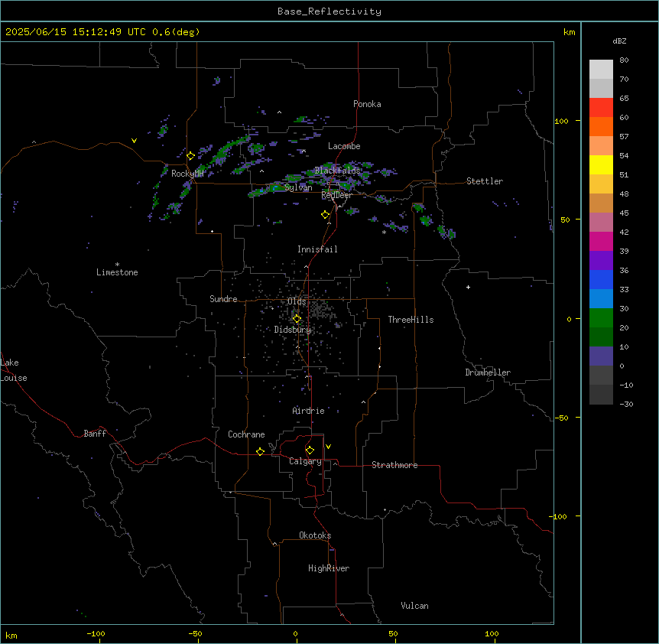
Task: Pick the light blue swatch between 33 and 30
Action: pos(601,299)
